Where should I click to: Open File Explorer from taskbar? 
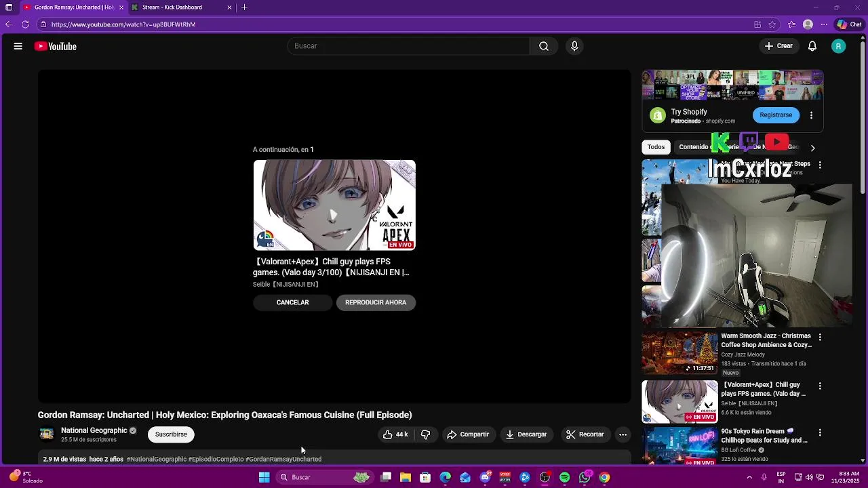406,477
